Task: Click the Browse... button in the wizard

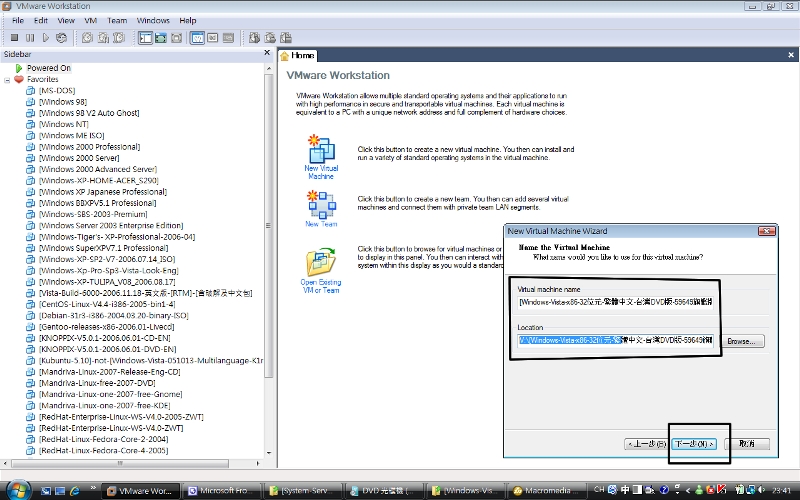Action: coord(741,341)
